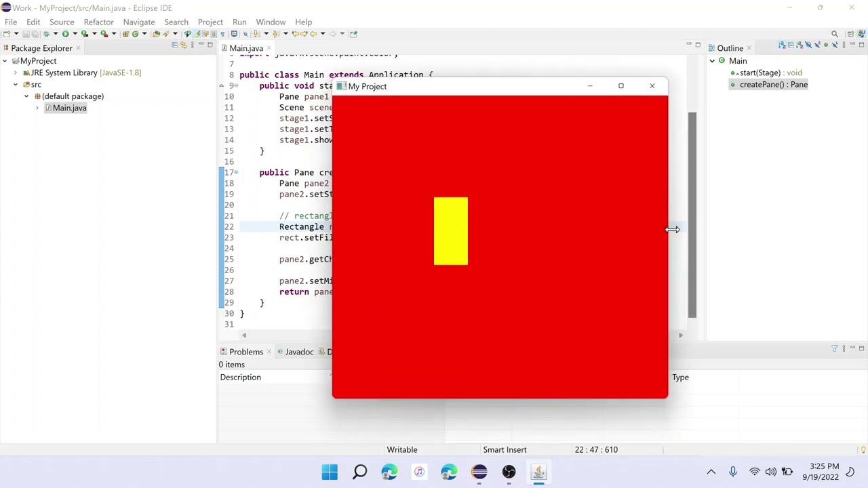Maximize the Outline view panel

point(861,45)
